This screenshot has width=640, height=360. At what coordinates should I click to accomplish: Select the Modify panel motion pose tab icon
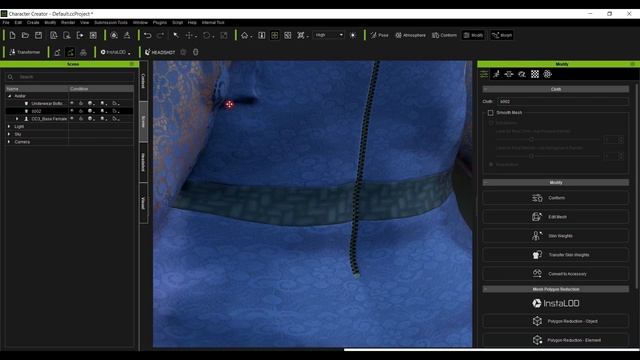tap(496, 74)
